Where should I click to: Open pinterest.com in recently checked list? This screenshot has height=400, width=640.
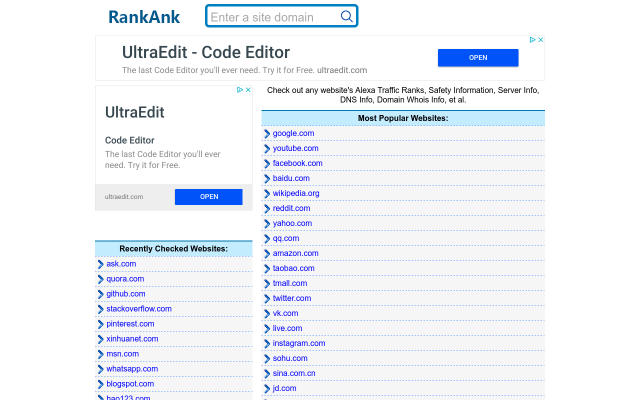pos(130,324)
